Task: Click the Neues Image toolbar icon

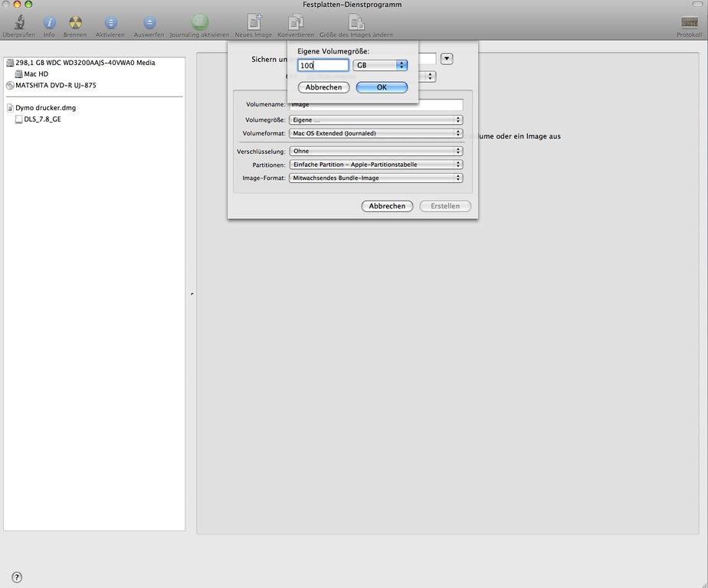Action: (254, 23)
